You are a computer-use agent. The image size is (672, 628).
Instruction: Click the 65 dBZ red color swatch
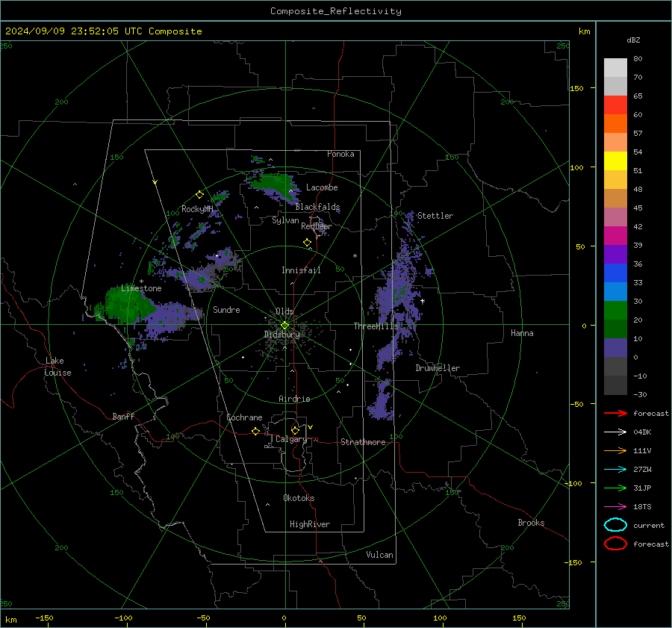615,105
